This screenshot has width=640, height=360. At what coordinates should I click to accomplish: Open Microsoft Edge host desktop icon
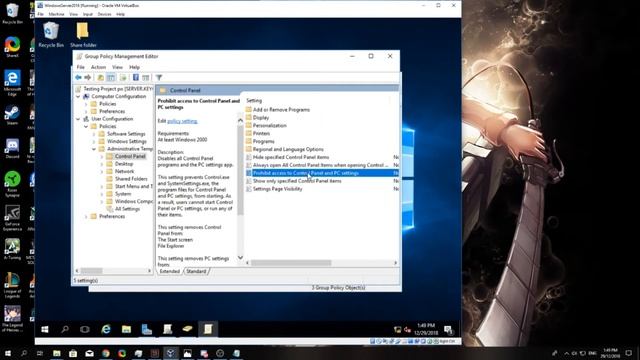coord(12,82)
